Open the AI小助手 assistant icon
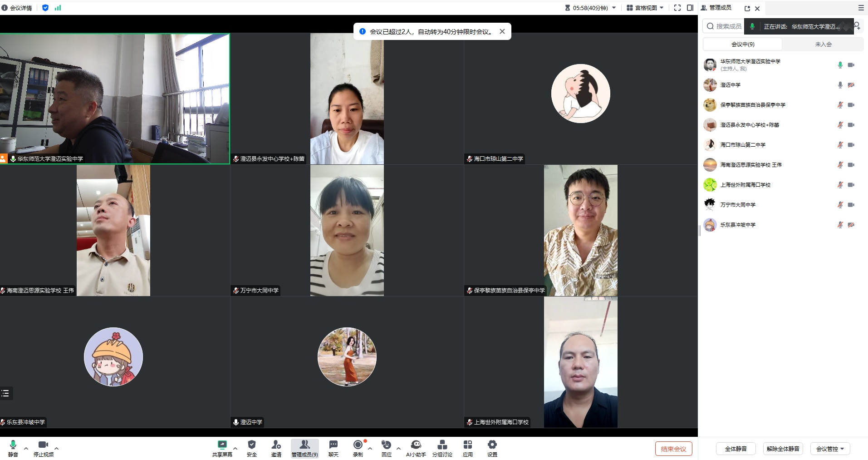The width and height of the screenshot is (868, 460). tap(416, 445)
